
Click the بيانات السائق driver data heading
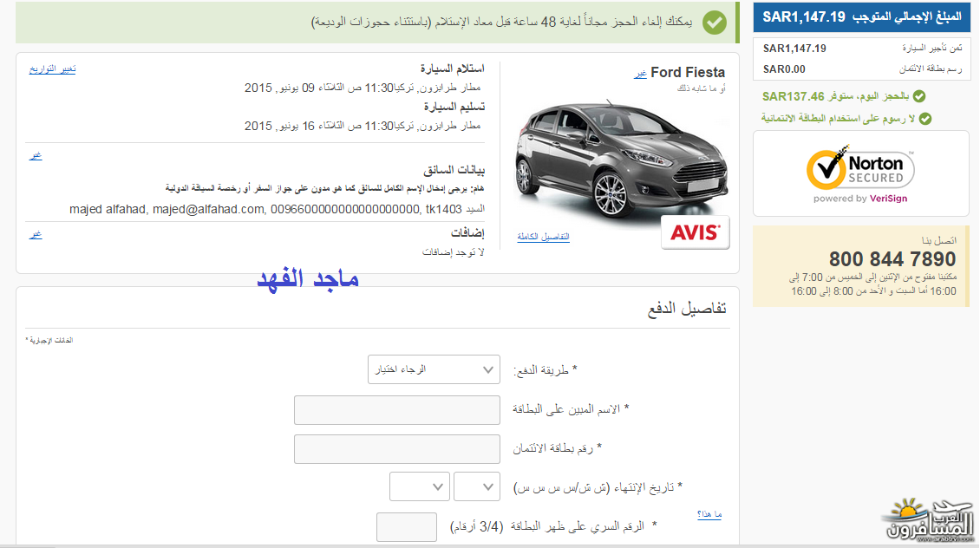click(x=454, y=170)
